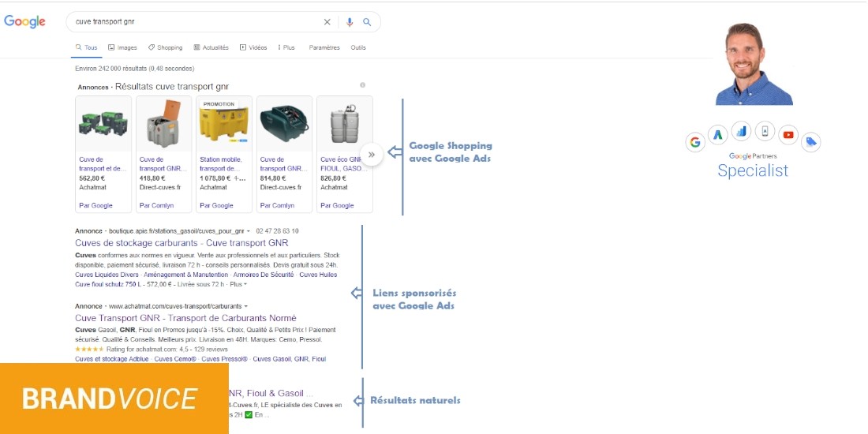Image resolution: width=868 pixels, height=434 pixels.
Task: Switch to the Shopping tab
Action: [165, 47]
